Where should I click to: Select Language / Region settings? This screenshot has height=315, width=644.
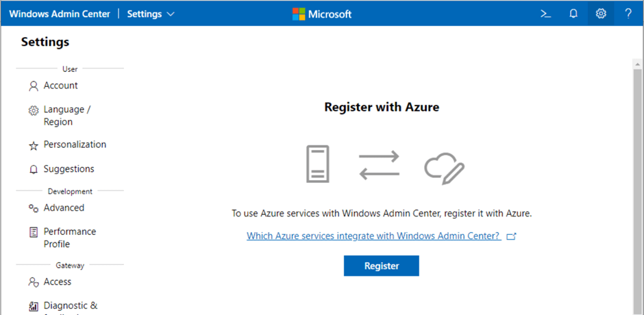(x=66, y=116)
